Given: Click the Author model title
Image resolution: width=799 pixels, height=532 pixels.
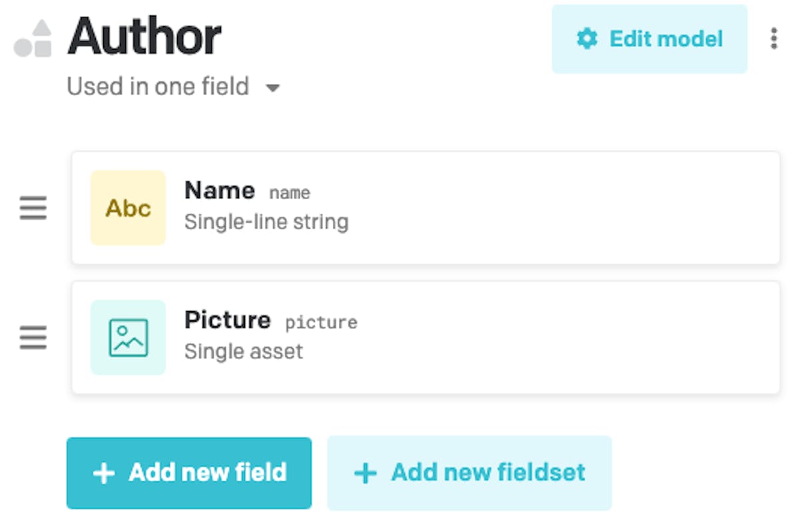Looking at the screenshot, I should (144, 37).
